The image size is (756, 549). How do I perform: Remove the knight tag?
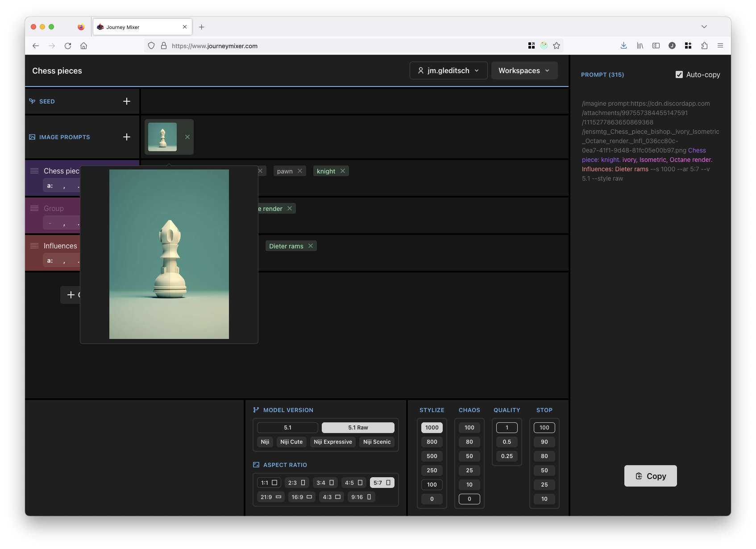point(343,171)
